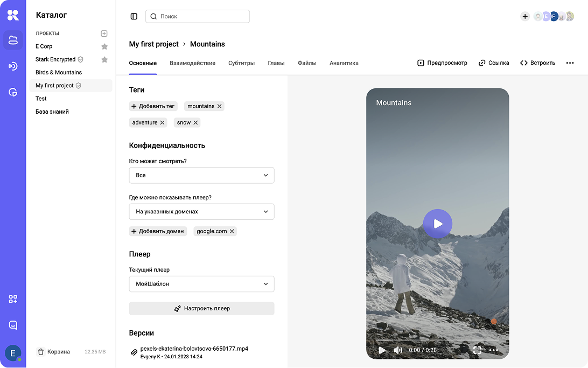Click the storage size 22.35 MB

tap(95, 352)
